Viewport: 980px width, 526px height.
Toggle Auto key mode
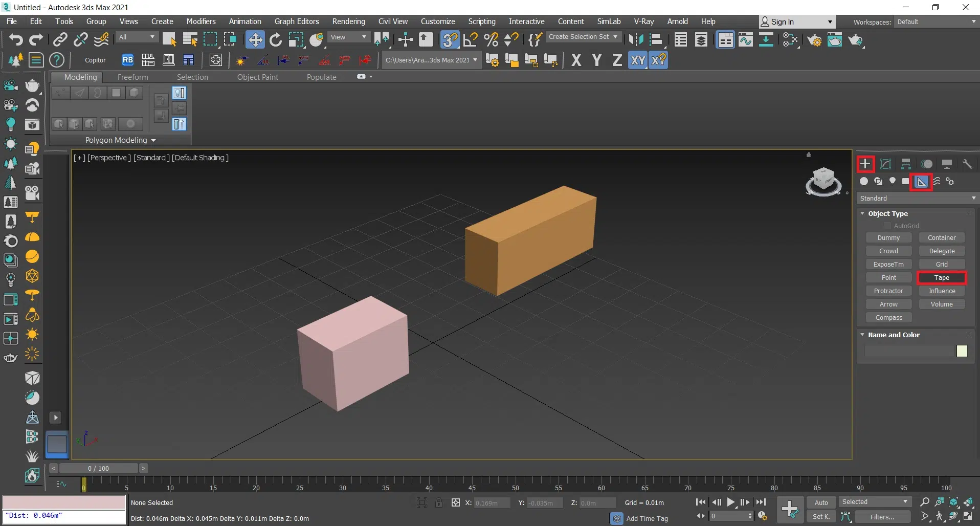pos(821,502)
